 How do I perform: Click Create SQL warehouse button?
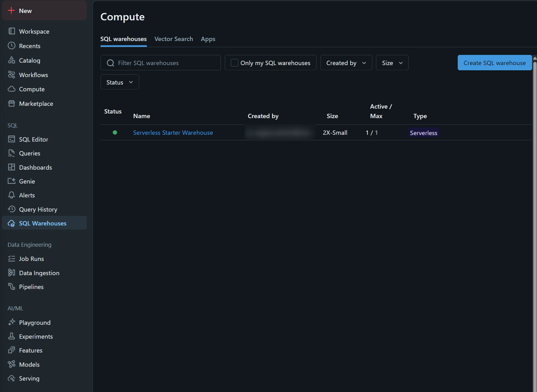click(494, 63)
